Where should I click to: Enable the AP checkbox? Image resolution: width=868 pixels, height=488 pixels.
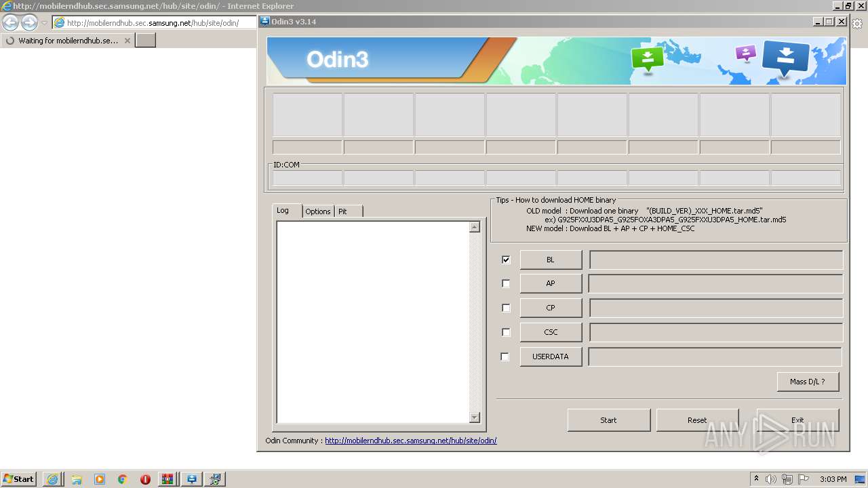click(x=506, y=283)
